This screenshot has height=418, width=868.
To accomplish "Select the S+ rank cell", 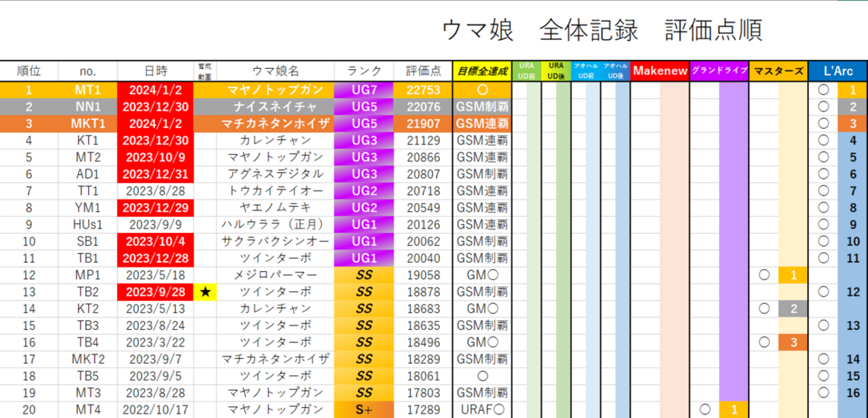I will (x=364, y=409).
